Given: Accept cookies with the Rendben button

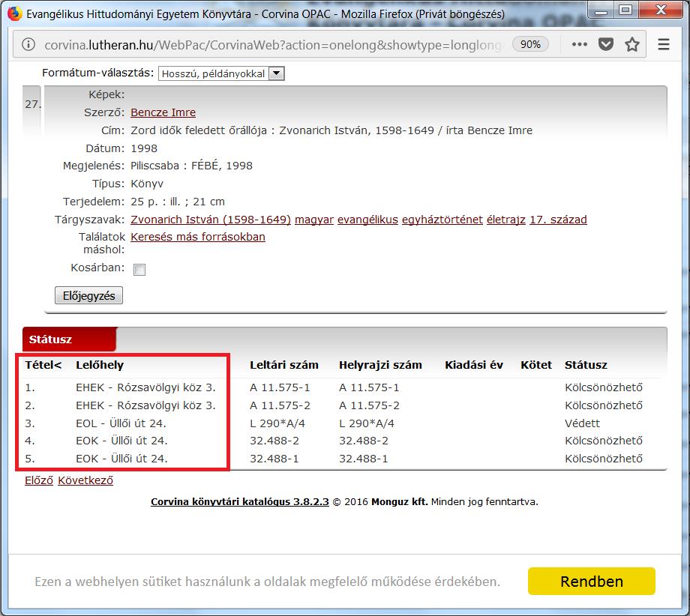Looking at the screenshot, I should [592, 582].
